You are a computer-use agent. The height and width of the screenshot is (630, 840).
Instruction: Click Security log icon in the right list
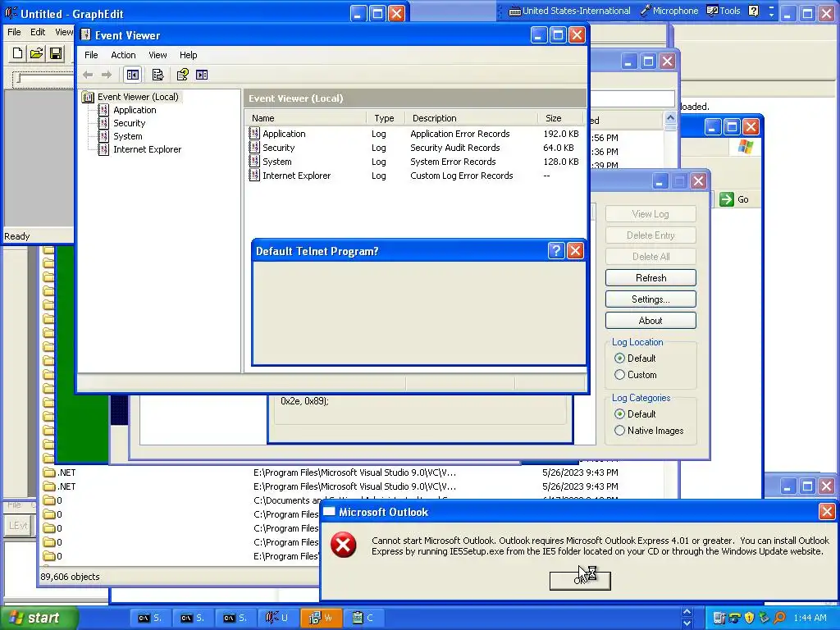pyautogui.click(x=254, y=148)
